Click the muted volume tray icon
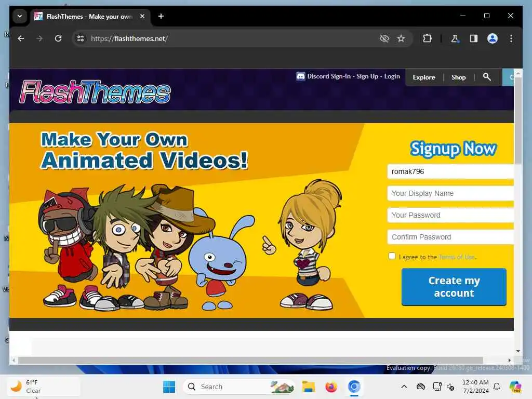Screen dimensions: 532x399 (x=450, y=387)
